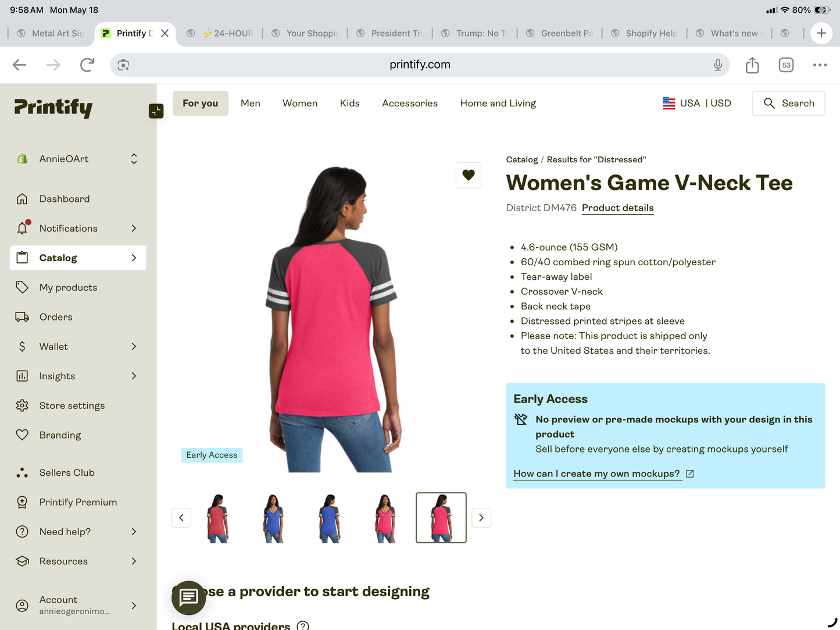Collapse the Printify sidebar
This screenshot has height=630, width=840.
point(156,111)
